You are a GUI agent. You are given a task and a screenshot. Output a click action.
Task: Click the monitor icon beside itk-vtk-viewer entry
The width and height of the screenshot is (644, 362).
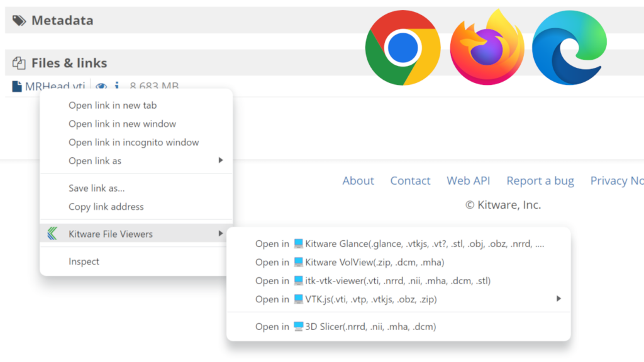click(x=299, y=281)
